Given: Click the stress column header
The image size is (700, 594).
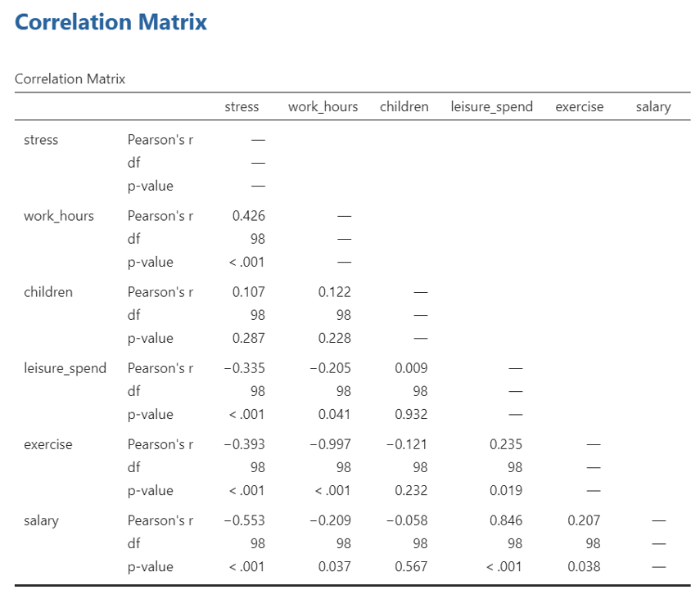Looking at the screenshot, I should tap(242, 106).
